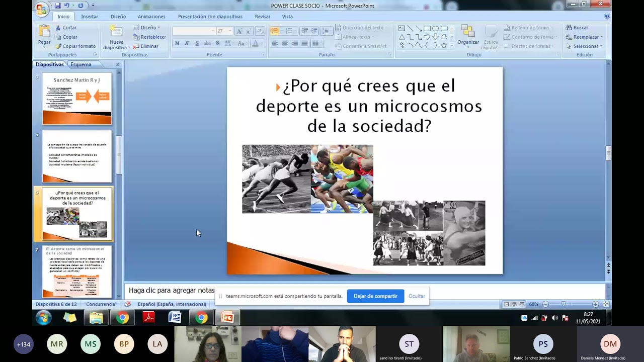Image resolution: width=644 pixels, height=362 pixels.
Task: Select the star shape in Dibujo gallery
Action: coord(444,45)
